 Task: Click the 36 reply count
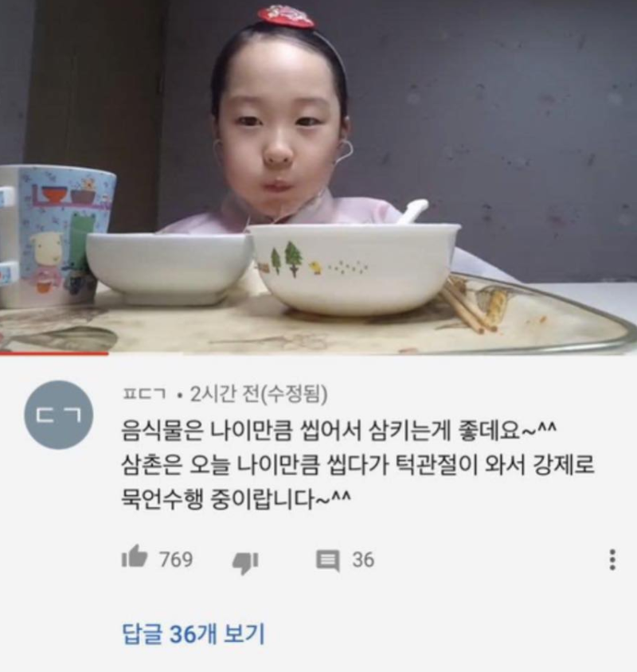[363, 560]
